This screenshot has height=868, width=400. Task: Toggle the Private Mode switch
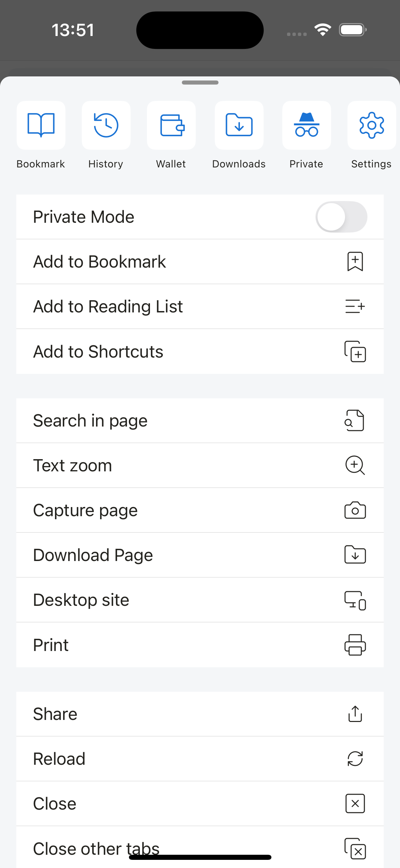point(341,217)
